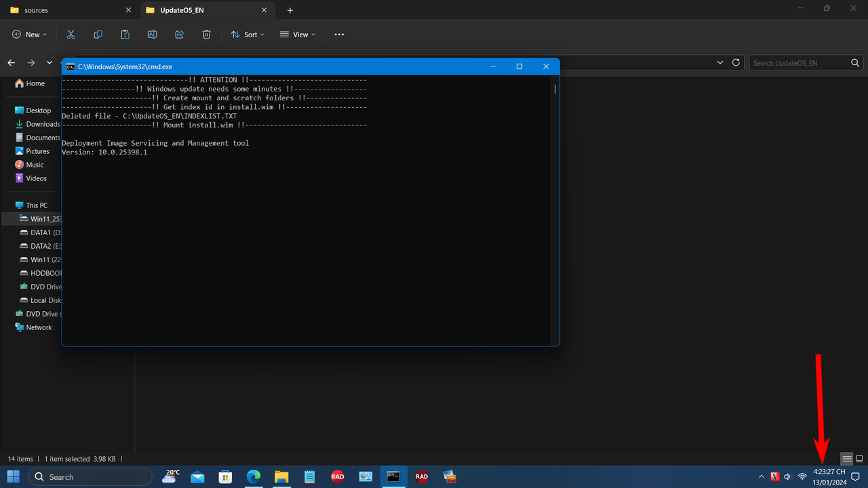
Task: Open the New dropdown menu
Action: 28,34
